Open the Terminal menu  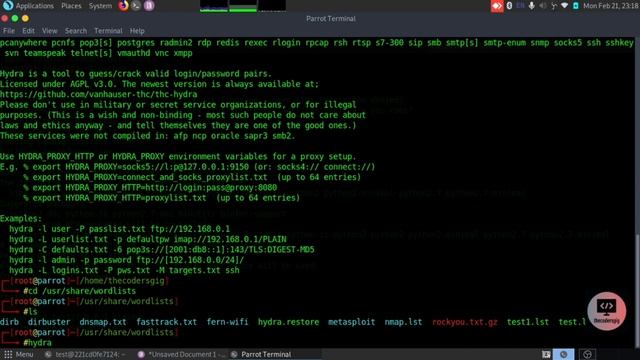pos(108,31)
